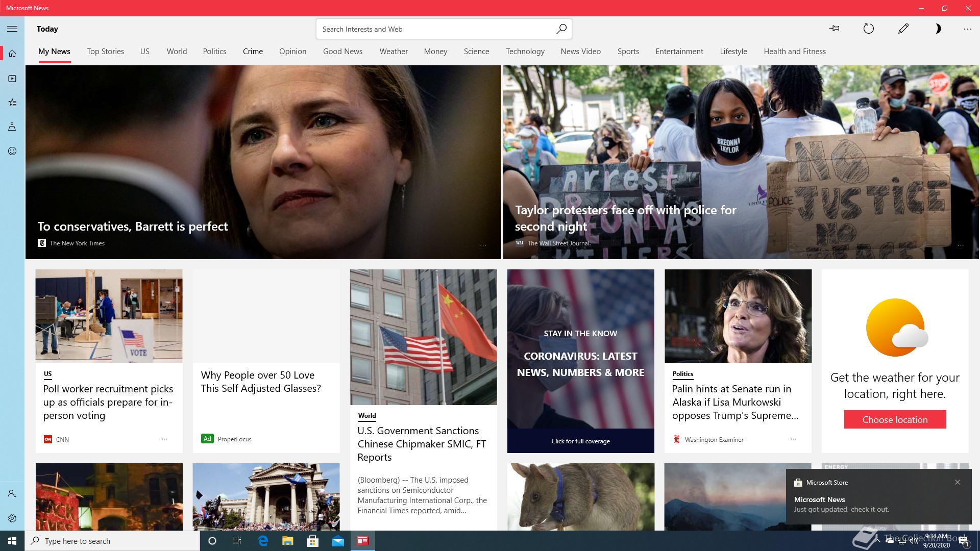
Task: Click the Choose location button
Action: (895, 419)
